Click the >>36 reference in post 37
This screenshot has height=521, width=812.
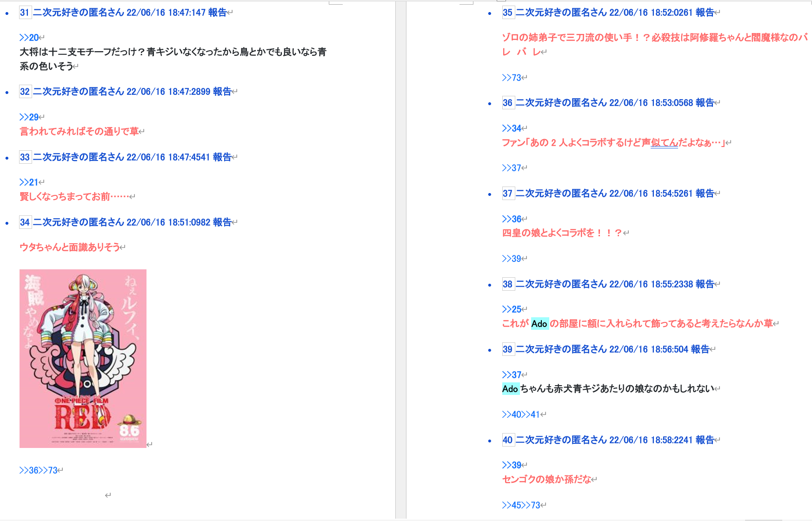512,219
